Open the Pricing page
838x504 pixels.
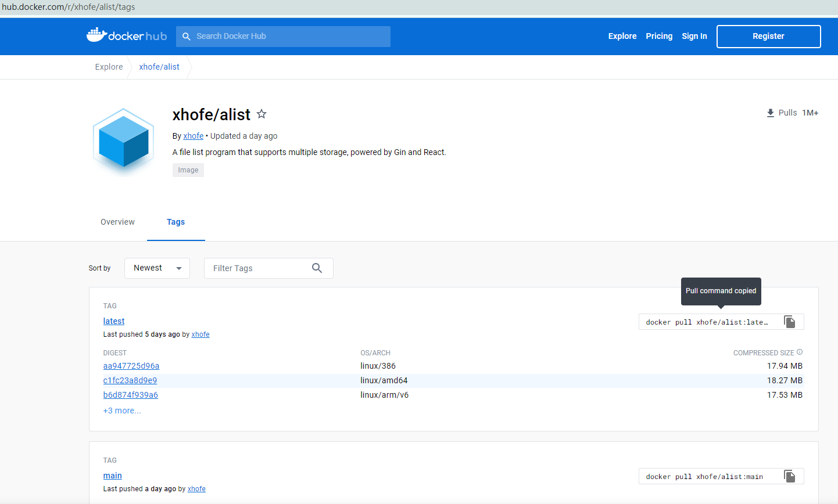(659, 36)
